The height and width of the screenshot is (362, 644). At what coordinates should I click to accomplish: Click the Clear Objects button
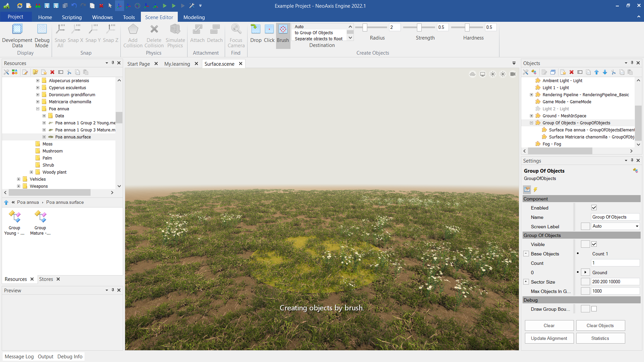point(600,325)
